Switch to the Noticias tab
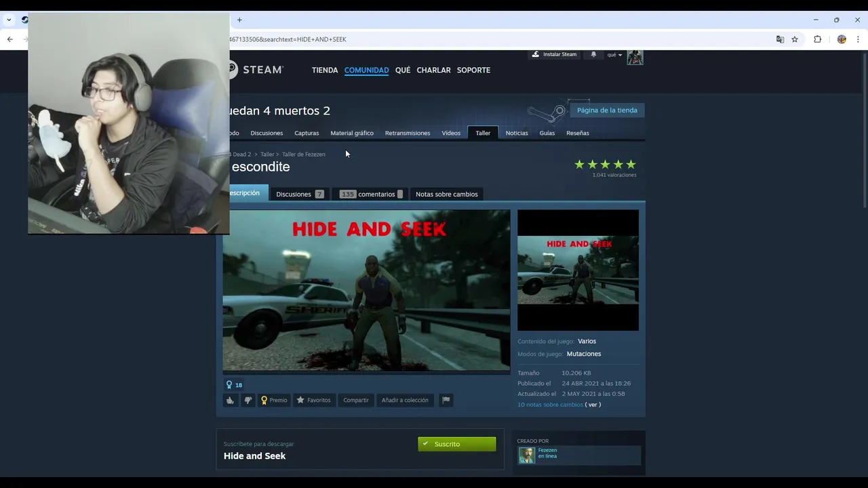This screenshot has width=868, height=488. [x=517, y=133]
